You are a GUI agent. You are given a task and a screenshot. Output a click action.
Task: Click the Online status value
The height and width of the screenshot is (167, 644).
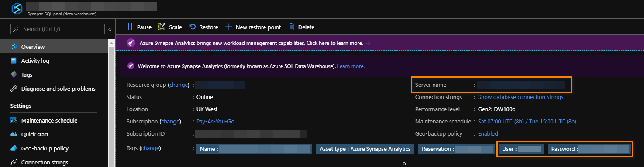pyautogui.click(x=205, y=97)
